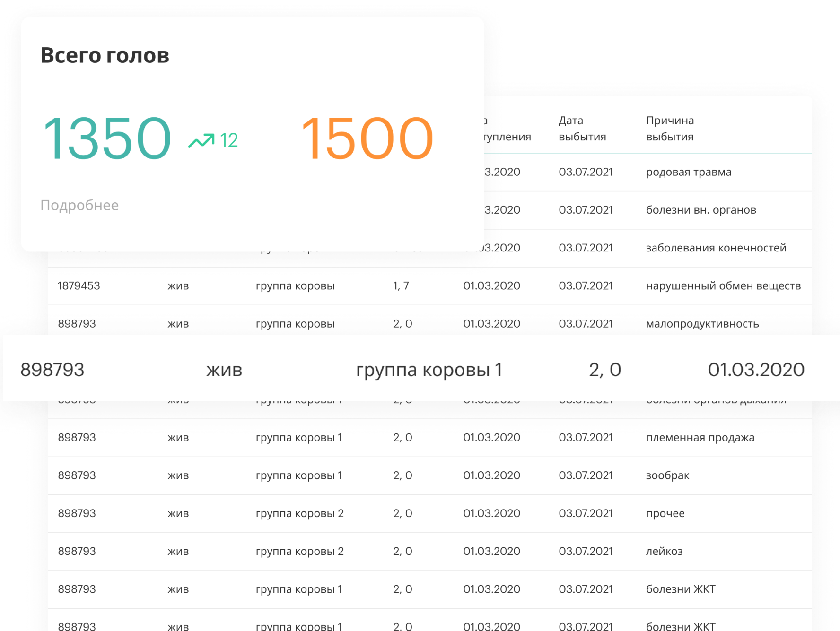Select the зообрак row
Image resolution: width=840 pixels, height=631 pixels.
pos(667,475)
